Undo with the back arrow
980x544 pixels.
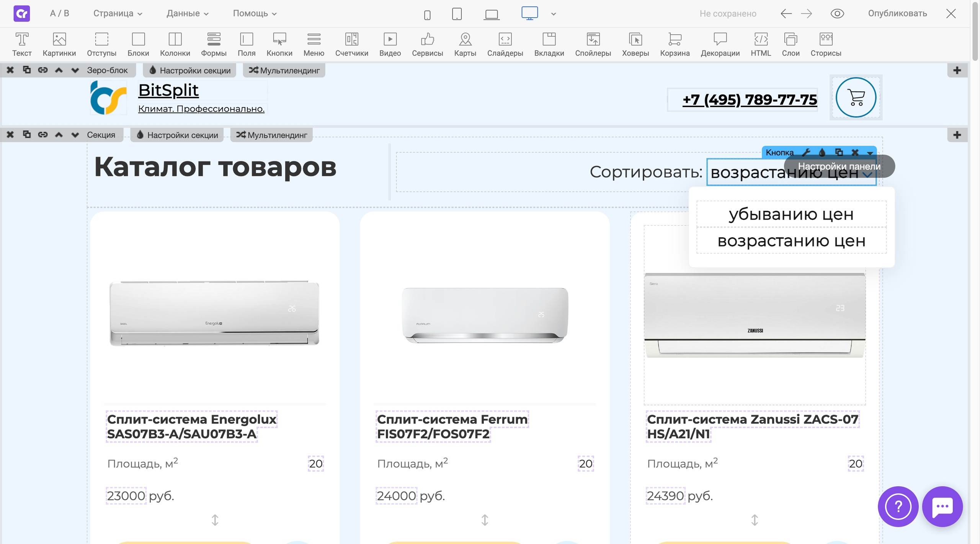tap(786, 14)
